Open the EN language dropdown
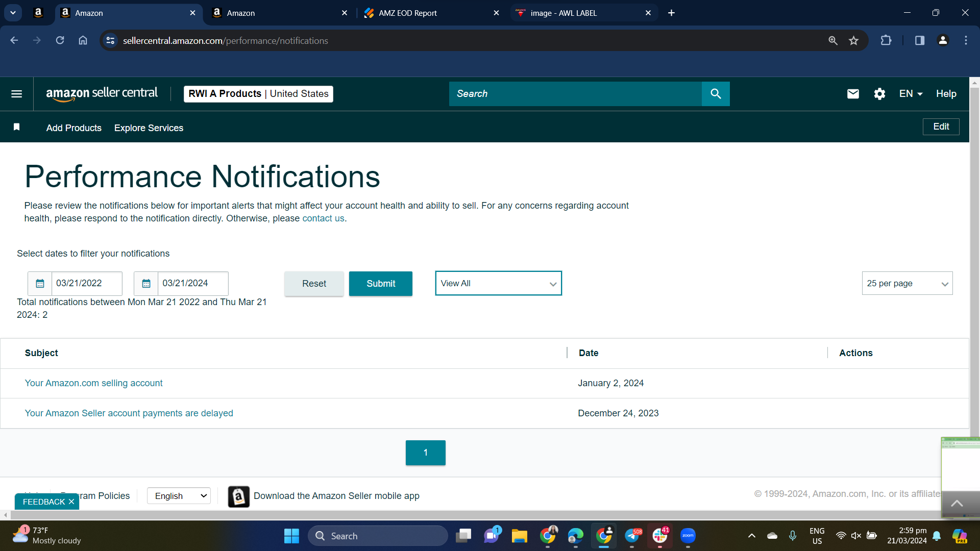The height and width of the screenshot is (551, 980). tap(911, 94)
